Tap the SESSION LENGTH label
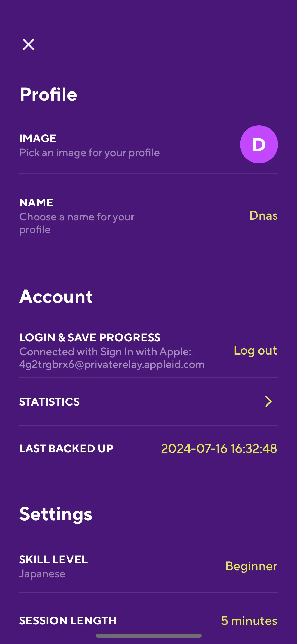Image resolution: width=297 pixels, height=644 pixels. click(x=68, y=621)
